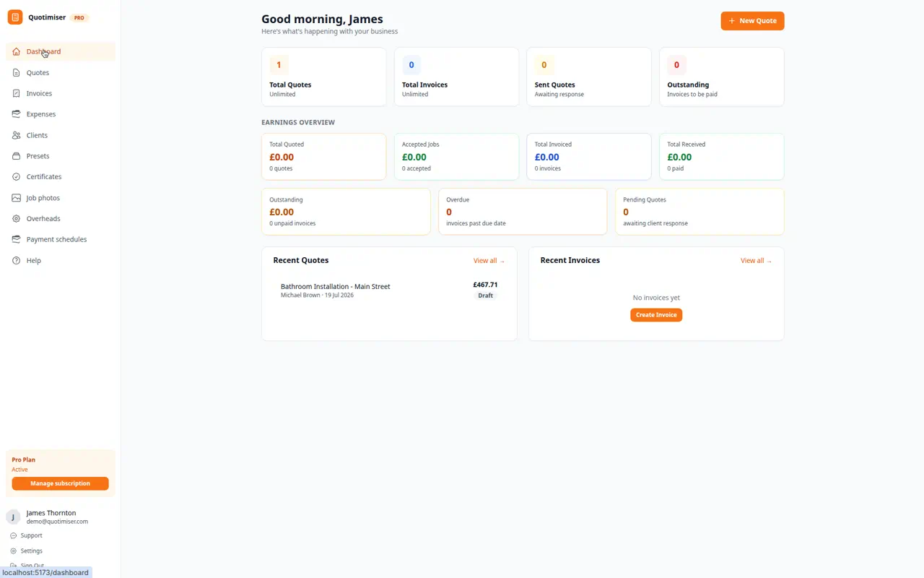Click the Quotimiser logo icon
Screen dimensions: 924x578
pos(15,17)
